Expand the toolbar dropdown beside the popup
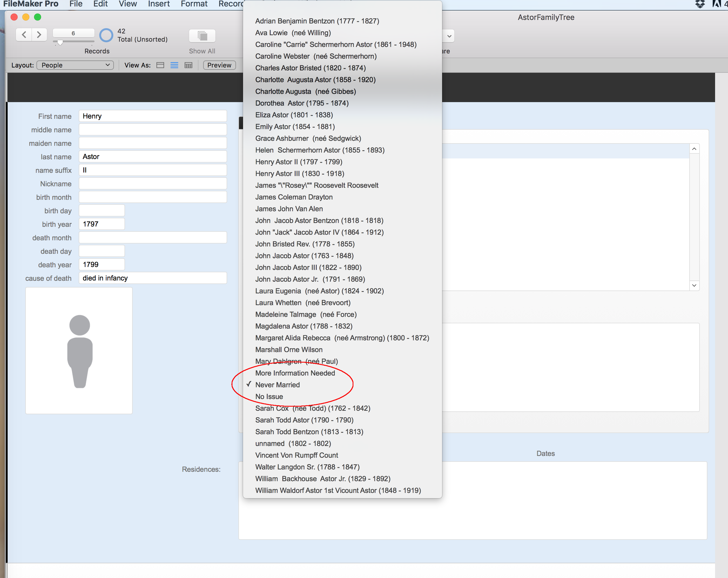This screenshot has height=578, width=728. [449, 36]
